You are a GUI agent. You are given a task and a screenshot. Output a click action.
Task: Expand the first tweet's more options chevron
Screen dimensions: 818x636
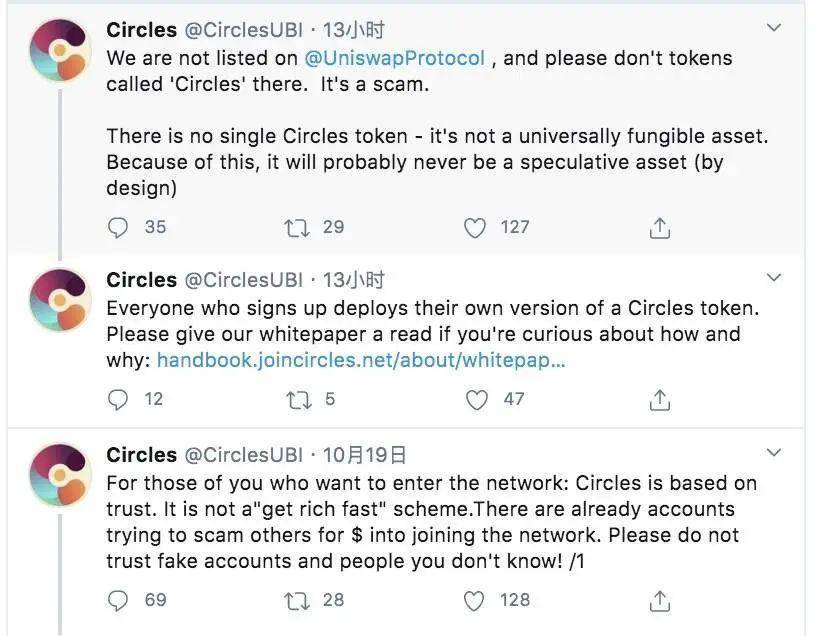773,28
